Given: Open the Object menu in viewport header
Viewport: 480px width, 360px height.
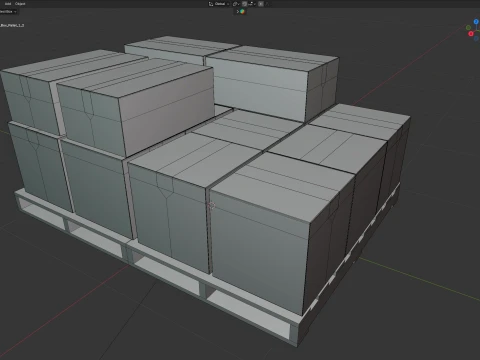Looking at the screenshot, I should (20, 4).
